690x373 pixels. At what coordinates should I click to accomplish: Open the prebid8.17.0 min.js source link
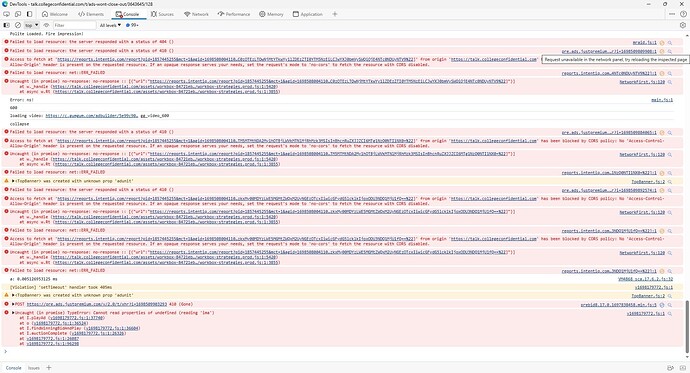pyautogui.click(x=618, y=304)
